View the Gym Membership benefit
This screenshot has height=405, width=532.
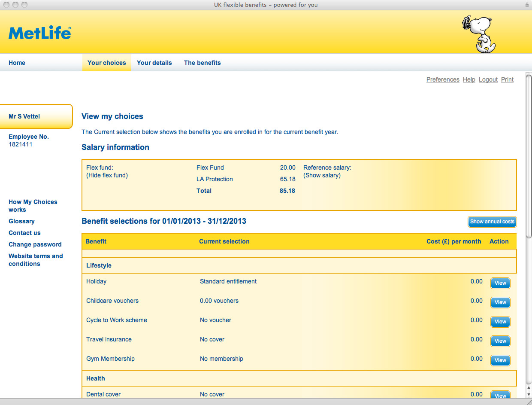500,360
